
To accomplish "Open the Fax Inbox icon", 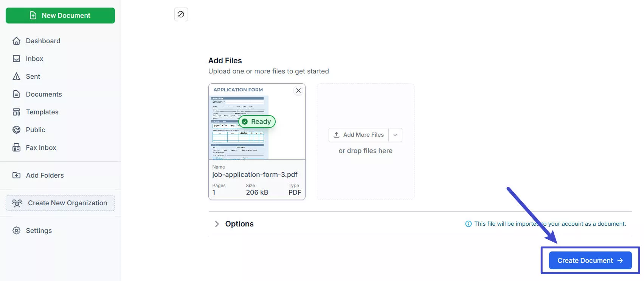I will pyautogui.click(x=17, y=147).
